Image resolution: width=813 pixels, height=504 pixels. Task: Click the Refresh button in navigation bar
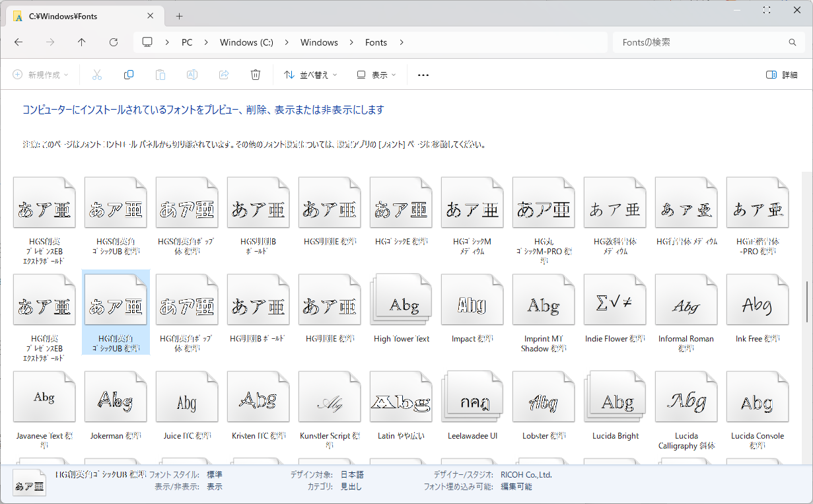[x=114, y=42]
